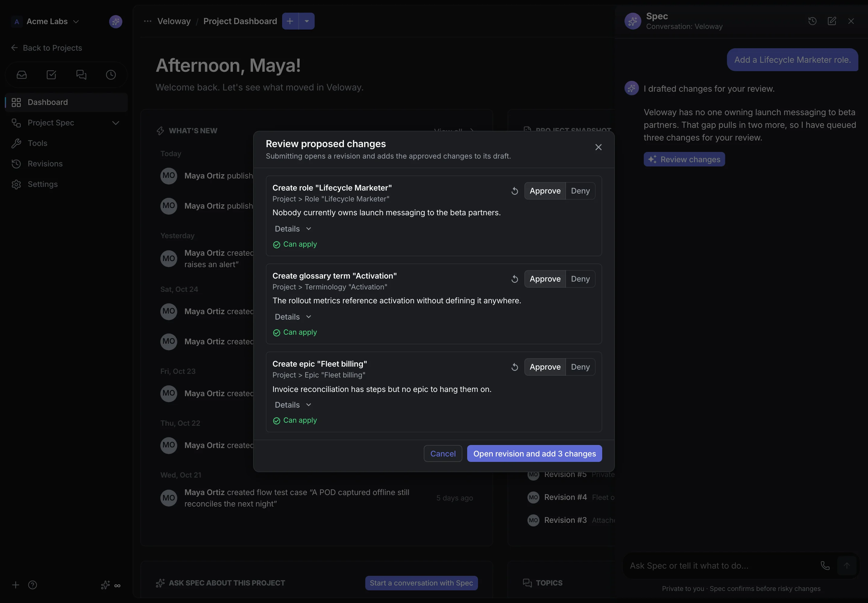Click Start a conversation with Spec
The width and height of the screenshot is (868, 603).
(x=421, y=583)
